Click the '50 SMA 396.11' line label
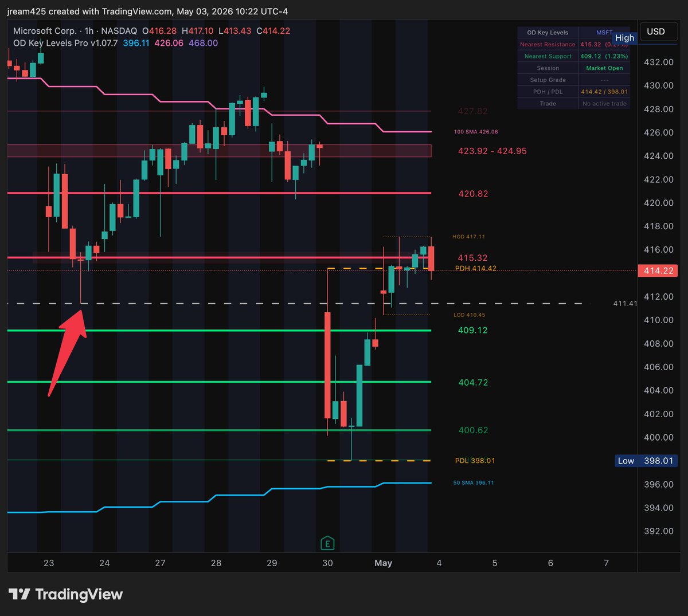The image size is (688, 616). click(x=474, y=483)
